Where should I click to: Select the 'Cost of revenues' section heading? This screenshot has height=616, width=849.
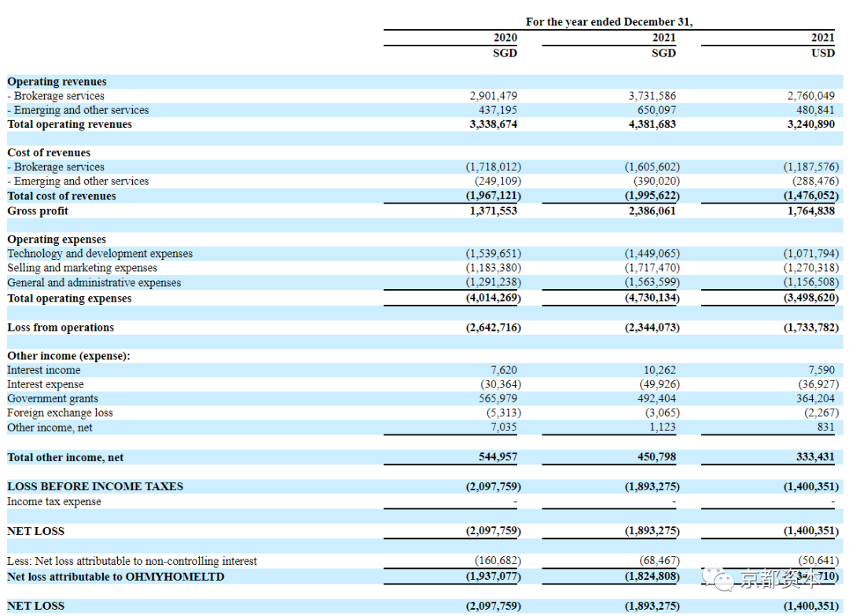pos(49,152)
